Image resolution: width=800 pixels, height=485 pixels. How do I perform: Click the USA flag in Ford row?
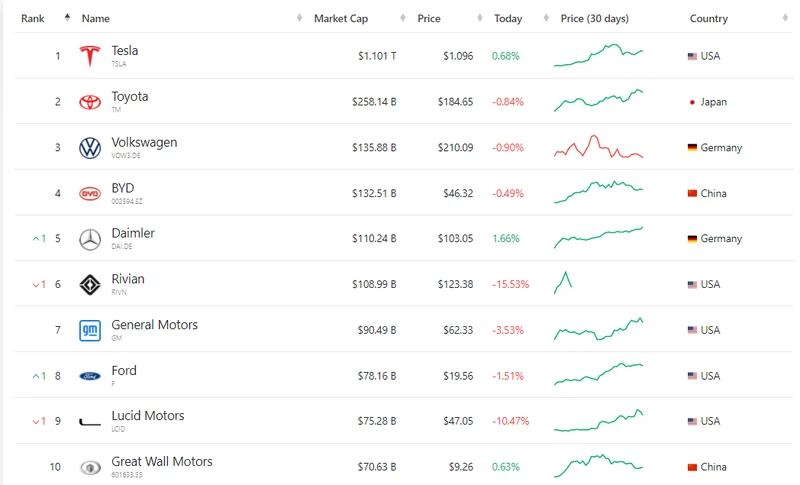(692, 376)
